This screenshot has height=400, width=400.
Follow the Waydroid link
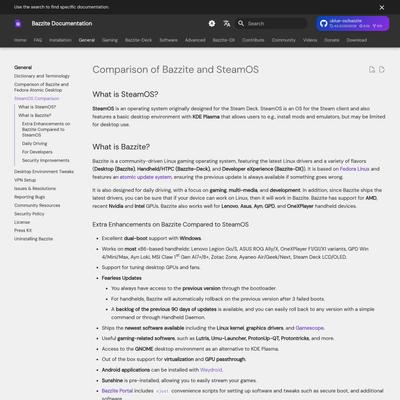[x=211, y=370]
